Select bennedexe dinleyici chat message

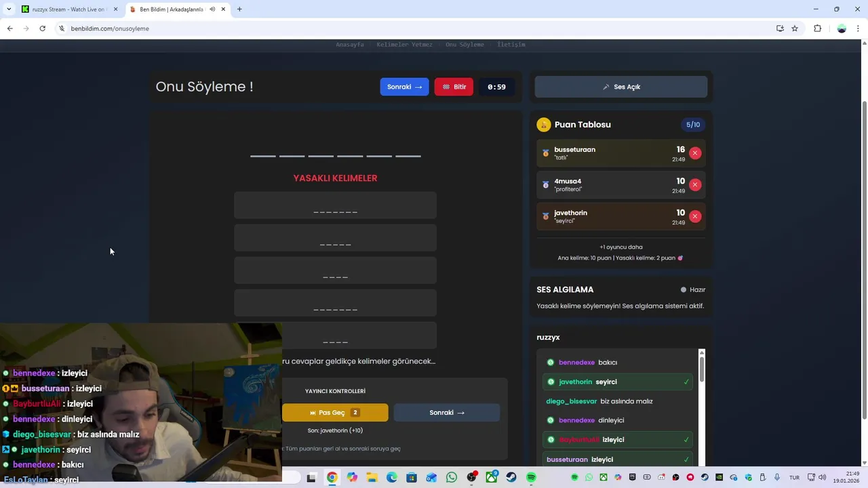617,420
